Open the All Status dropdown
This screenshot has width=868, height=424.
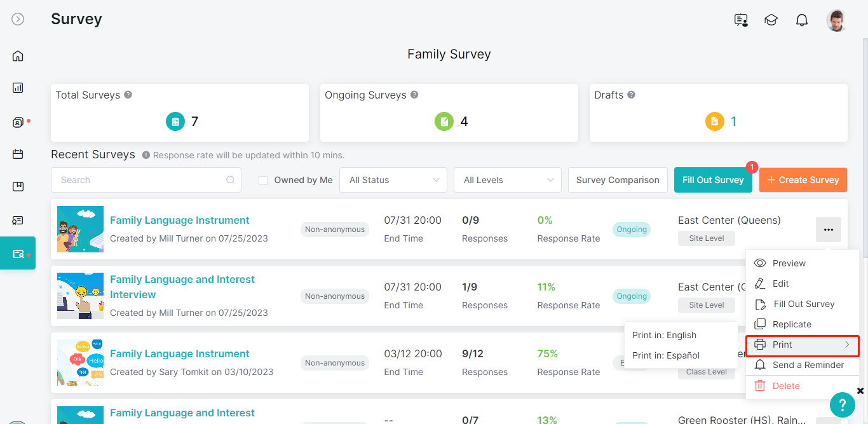point(393,180)
